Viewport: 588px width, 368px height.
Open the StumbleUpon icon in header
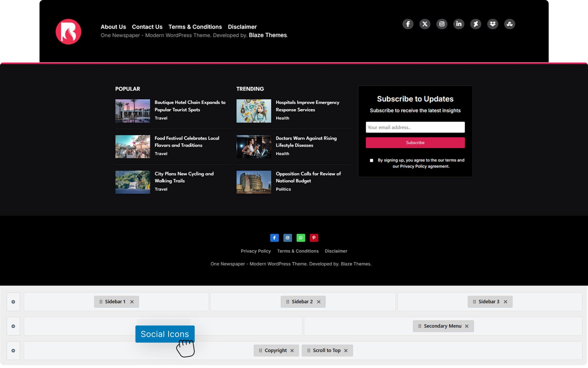pyautogui.click(x=509, y=24)
